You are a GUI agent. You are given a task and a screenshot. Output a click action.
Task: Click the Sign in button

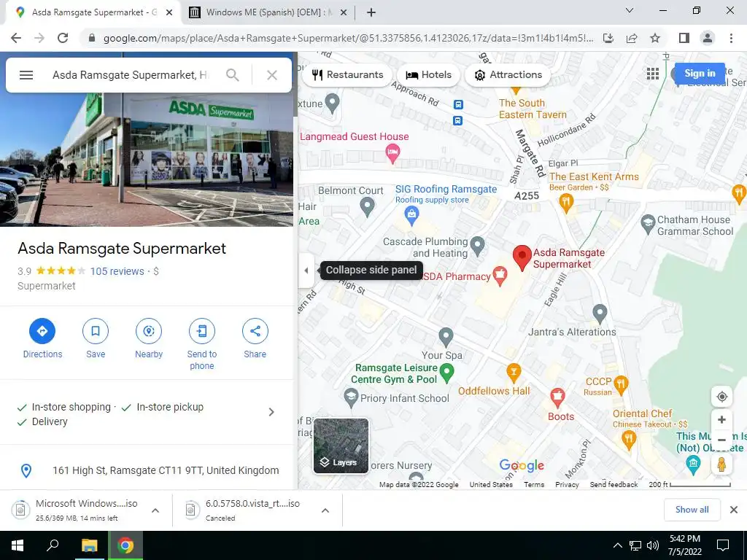point(700,74)
